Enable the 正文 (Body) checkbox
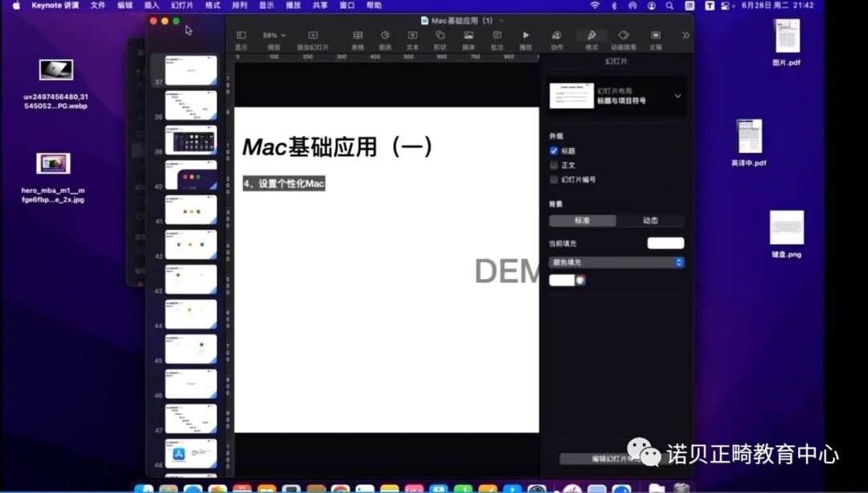Screen dimensions: 868x493 click(x=554, y=165)
